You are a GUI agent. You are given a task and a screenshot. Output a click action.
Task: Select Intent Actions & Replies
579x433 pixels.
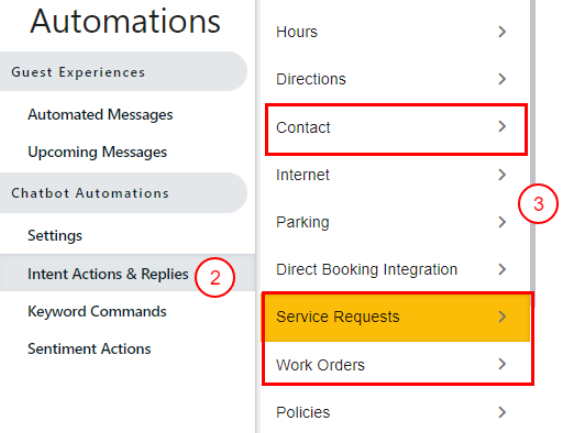tap(108, 274)
